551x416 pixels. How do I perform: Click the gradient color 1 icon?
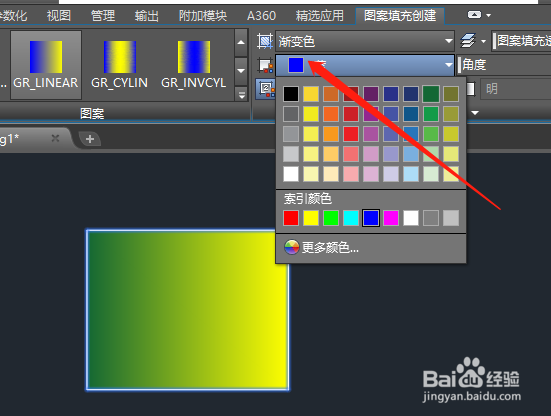click(265, 65)
